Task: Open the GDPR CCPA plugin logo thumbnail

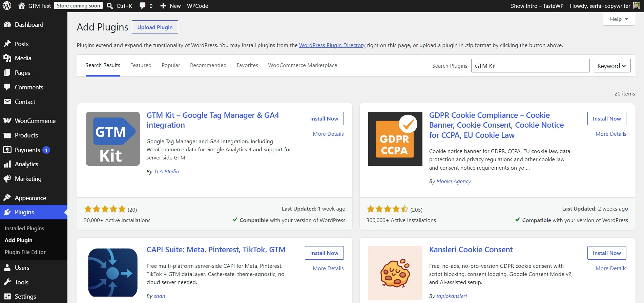Action: coord(395,139)
